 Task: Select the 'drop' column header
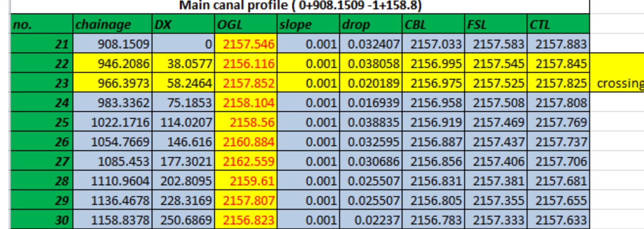pos(371,25)
